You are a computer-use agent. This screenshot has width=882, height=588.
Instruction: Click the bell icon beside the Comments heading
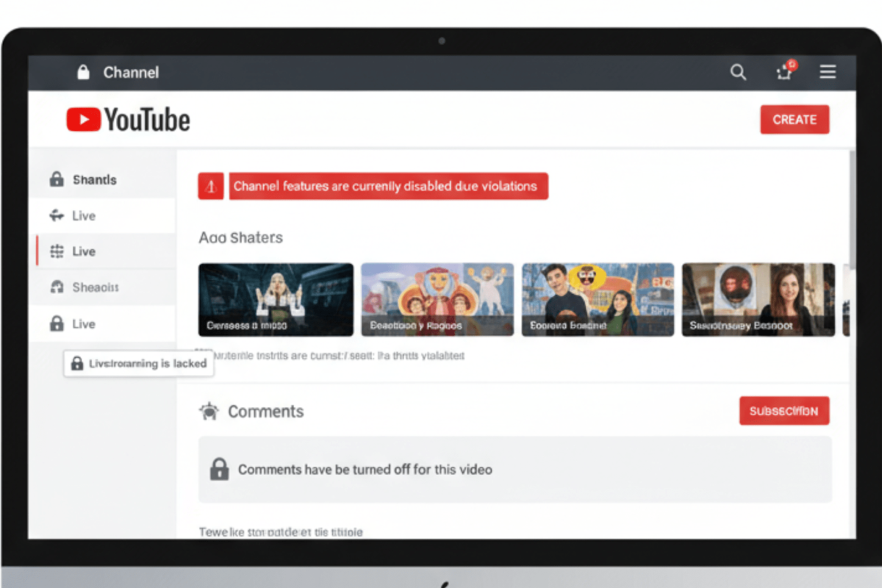[208, 411]
